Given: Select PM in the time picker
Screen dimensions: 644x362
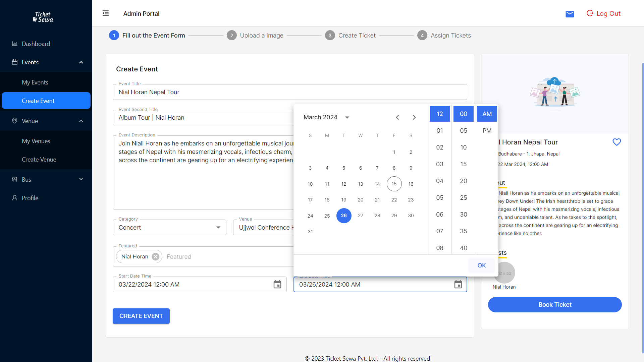Looking at the screenshot, I should (x=487, y=131).
